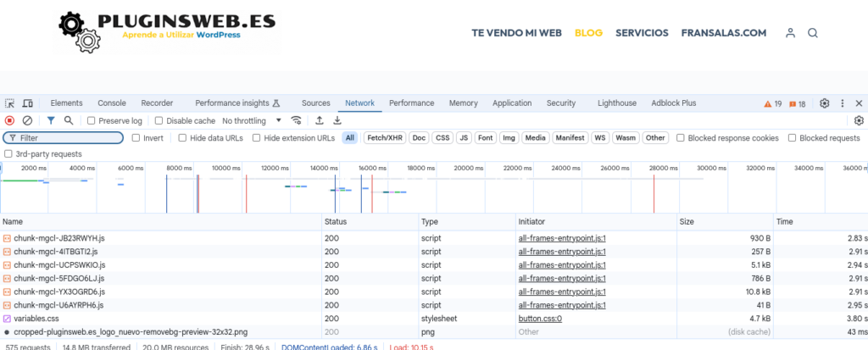This screenshot has width=868, height=350.
Task: Filter requests by Fetch/XHR
Action: (385, 138)
